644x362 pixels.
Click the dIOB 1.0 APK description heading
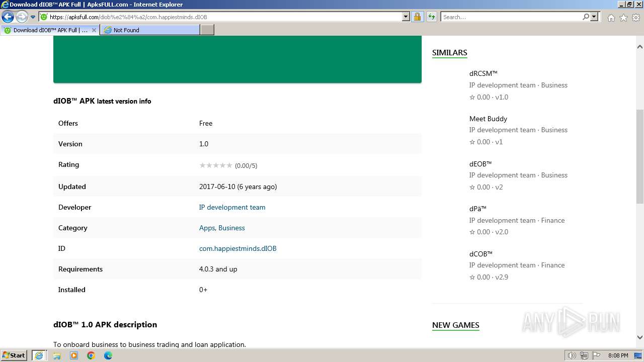[x=105, y=325]
